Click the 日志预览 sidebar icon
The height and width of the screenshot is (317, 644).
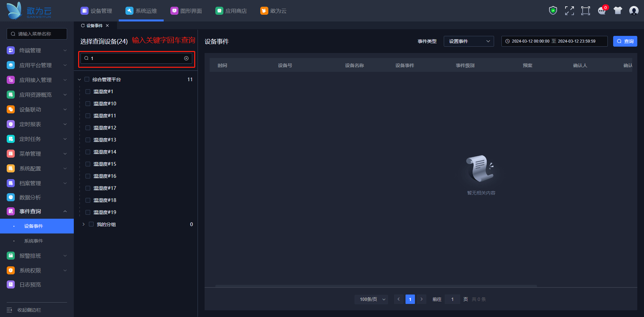[x=11, y=284]
